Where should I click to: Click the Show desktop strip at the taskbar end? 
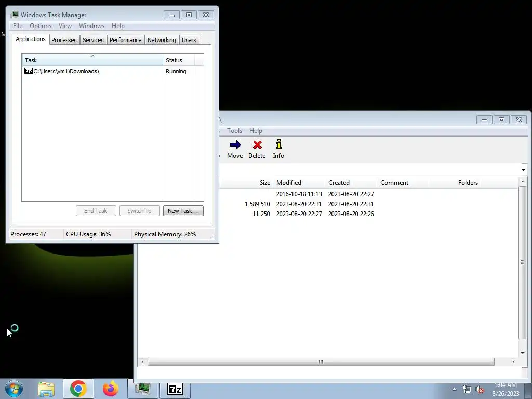(x=528, y=390)
